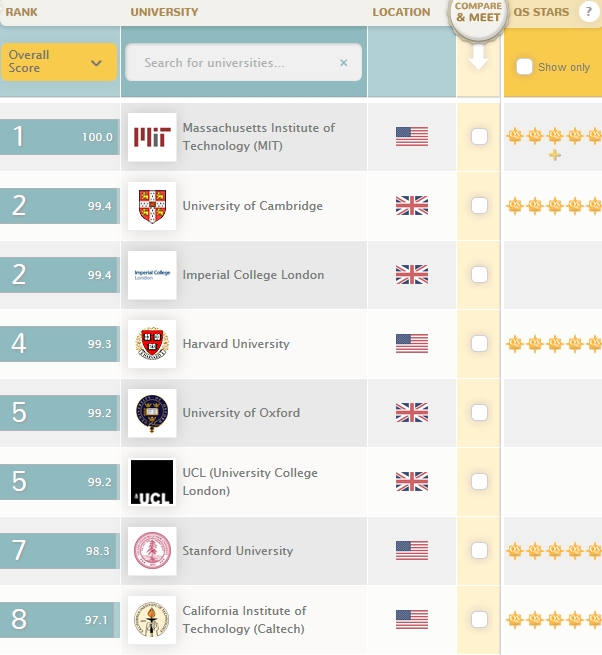Tick the compare checkbox for University of Oxford

[479, 413]
